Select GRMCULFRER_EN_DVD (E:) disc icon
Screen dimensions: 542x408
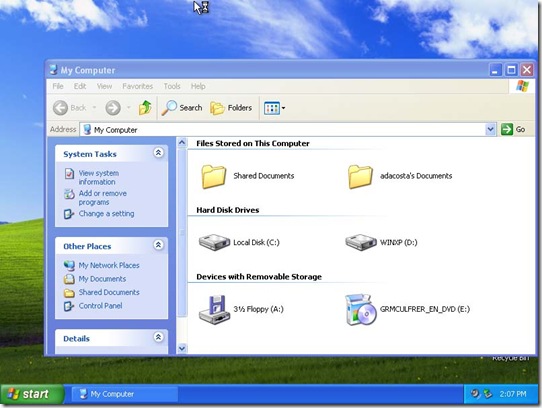click(361, 309)
